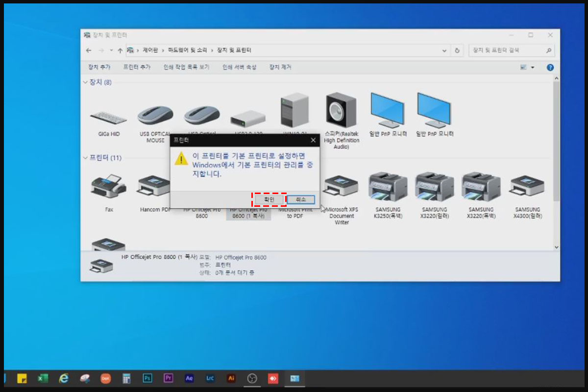Focus the 장치 및 프린터 검색 search box
This screenshot has height=392, width=588.
(512, 50)
